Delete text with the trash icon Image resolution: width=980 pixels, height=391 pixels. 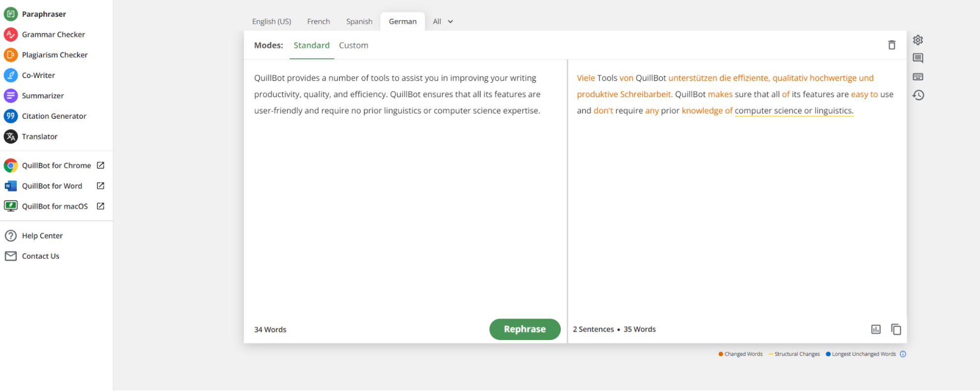point(892,45)
